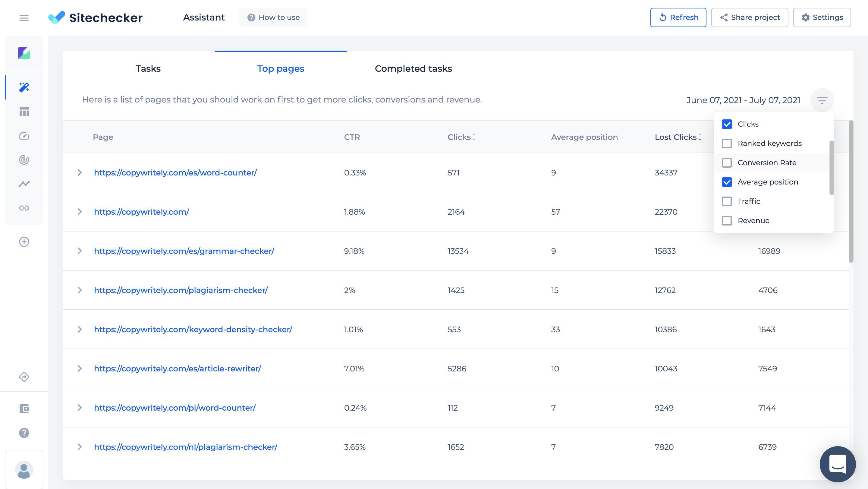
Task: Expand the grammar-checker page row
Action: tap(79, 251)
